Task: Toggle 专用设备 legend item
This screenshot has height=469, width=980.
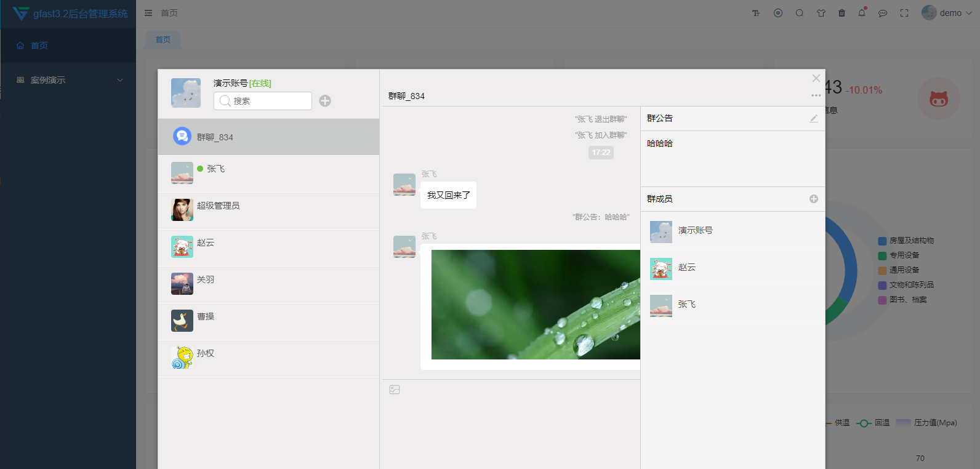Action: (899, 255)
